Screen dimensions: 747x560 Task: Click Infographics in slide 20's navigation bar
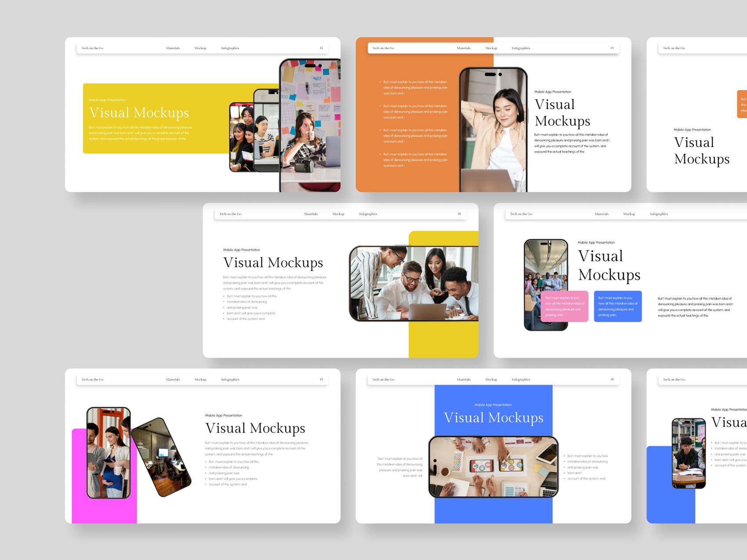(521, 379)
